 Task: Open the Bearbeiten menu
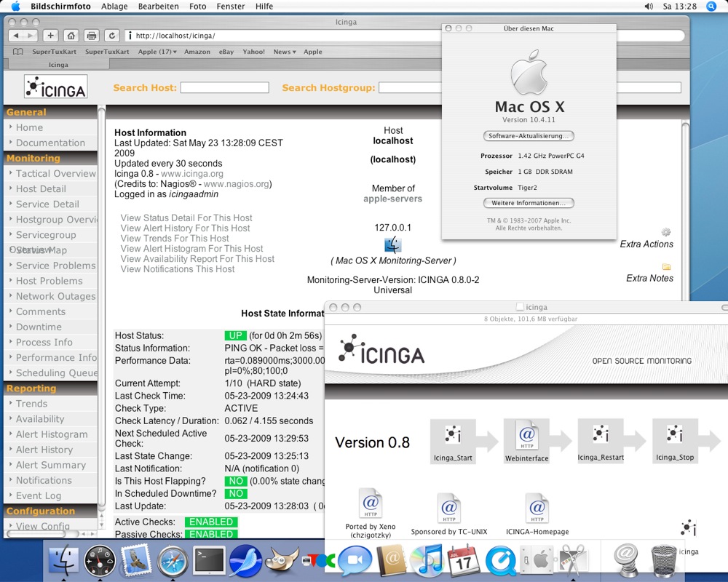(x=158, y=7)
